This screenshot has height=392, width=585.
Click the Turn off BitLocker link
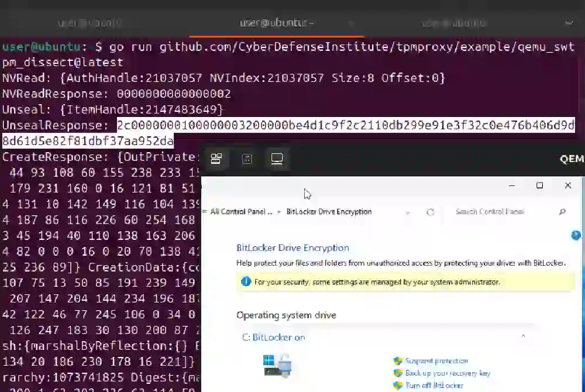coord(434,385)
